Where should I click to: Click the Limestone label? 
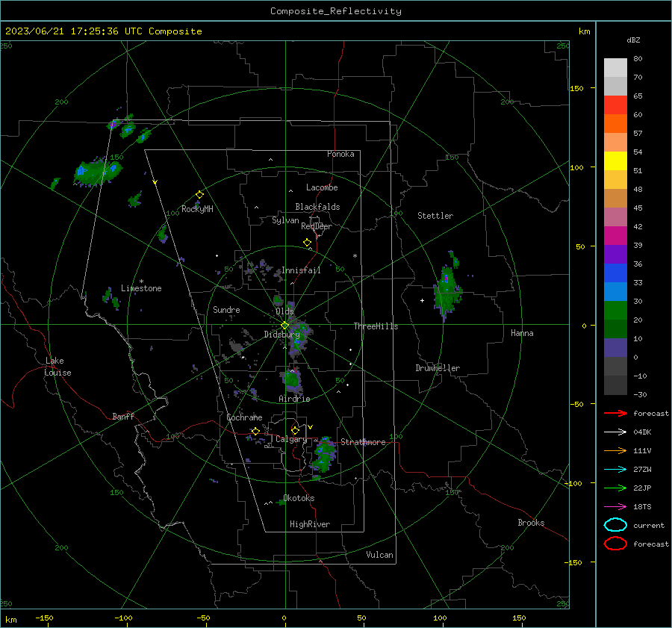(141, 288)
